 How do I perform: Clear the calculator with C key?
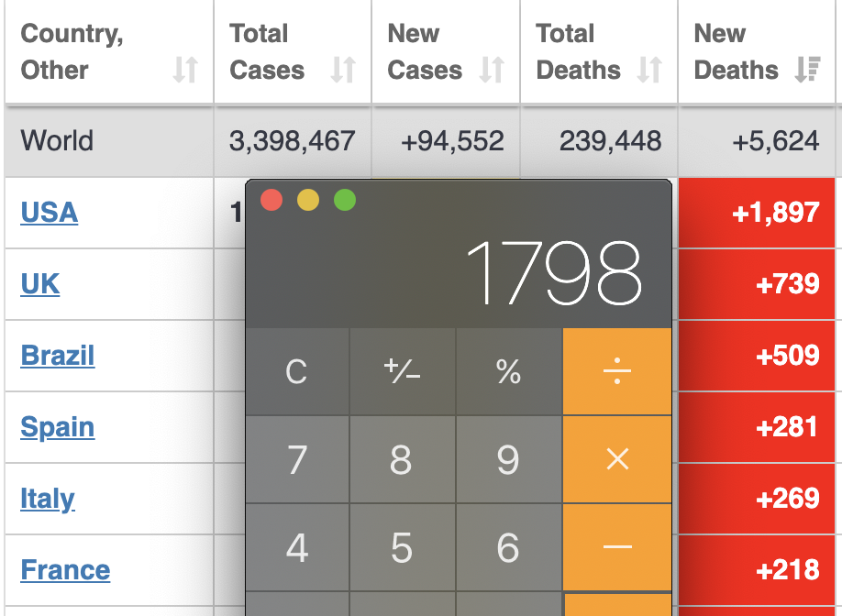click(296, 371)
